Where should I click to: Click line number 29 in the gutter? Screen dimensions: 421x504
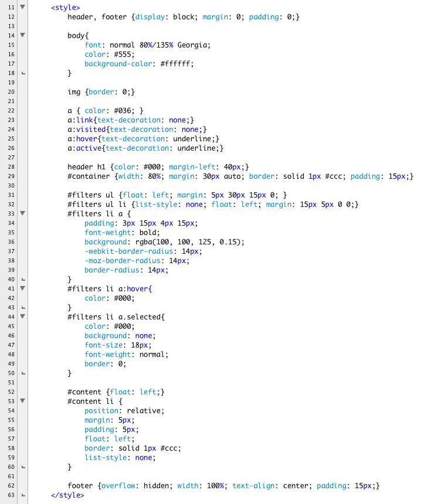[11, 176]
